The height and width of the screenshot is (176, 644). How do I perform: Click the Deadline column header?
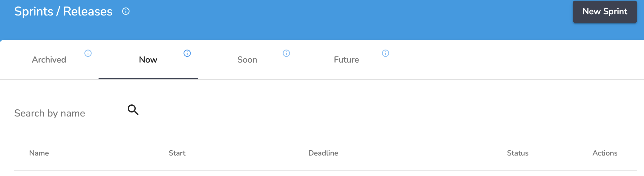323,153
